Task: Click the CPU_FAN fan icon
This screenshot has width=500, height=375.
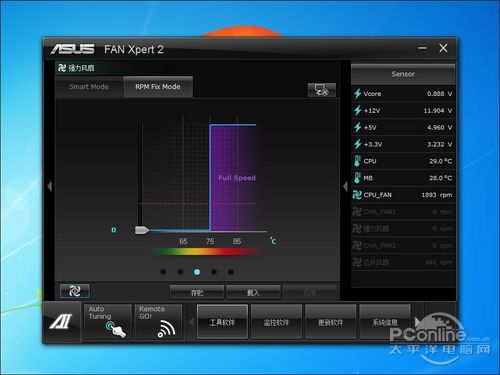Action: pos(357,195)
